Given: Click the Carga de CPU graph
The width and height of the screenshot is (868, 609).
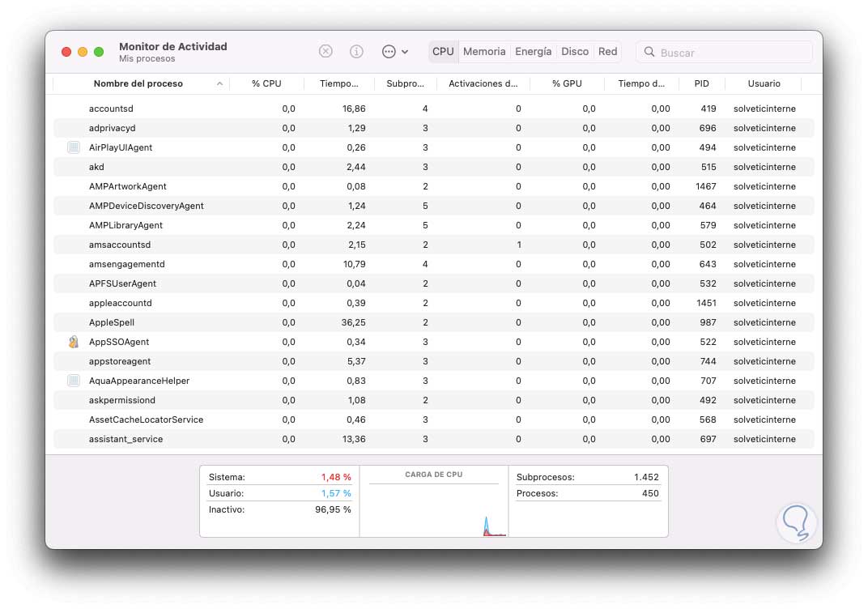Looking at the screenshot, I should pos(434,509).
